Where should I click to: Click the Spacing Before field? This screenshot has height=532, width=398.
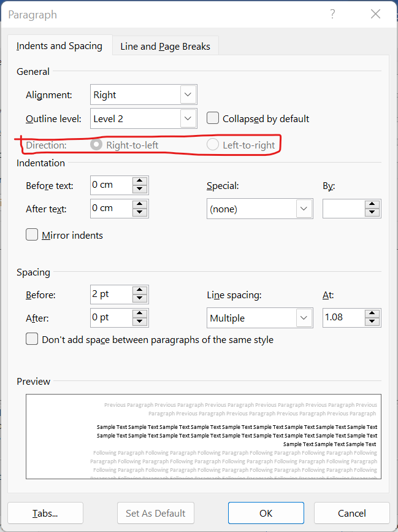click(111, 294)
